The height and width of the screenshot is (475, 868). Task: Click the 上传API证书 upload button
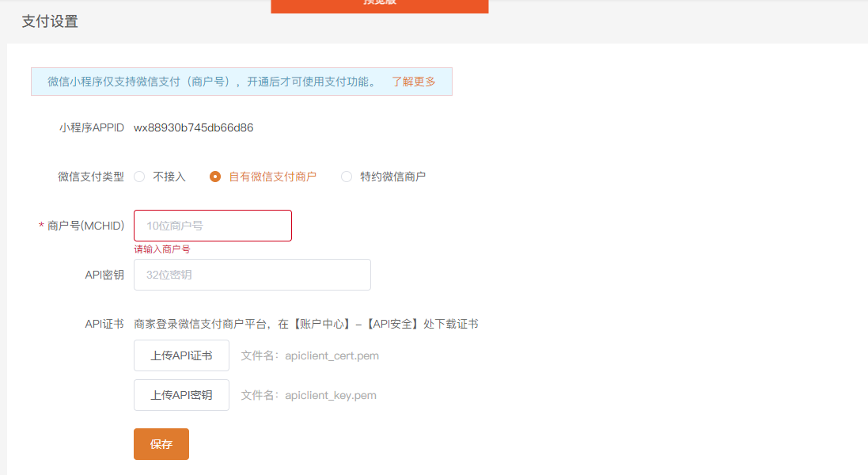(x=181, y=355)
